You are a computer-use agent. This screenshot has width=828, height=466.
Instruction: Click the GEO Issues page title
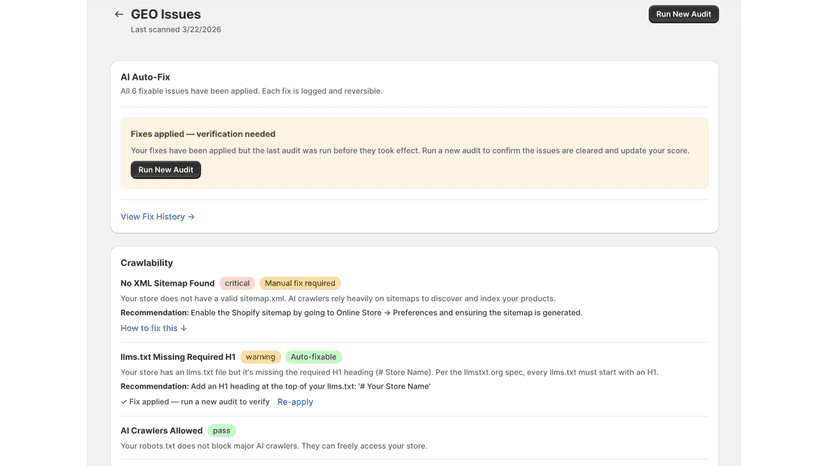[166, 14]
